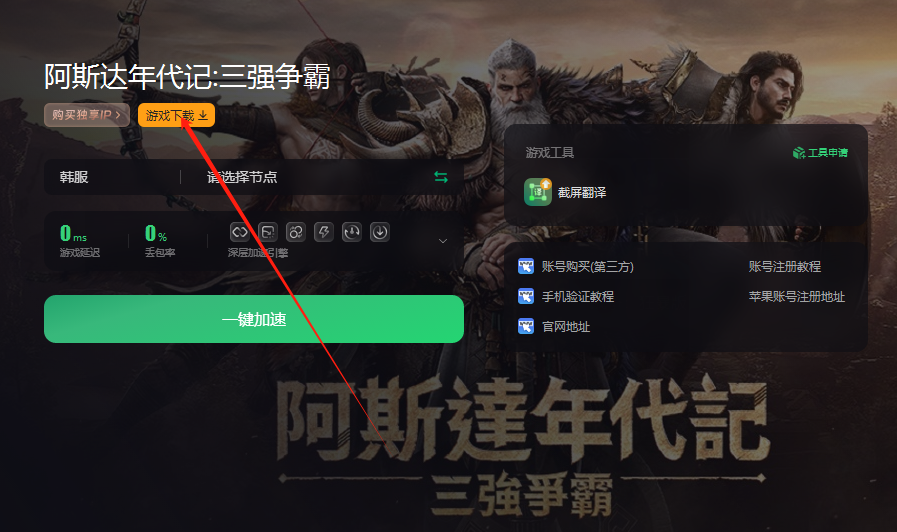Click the circular download arrow engine icon
Viewport: 897px width, 532px height.
(380, 232)
